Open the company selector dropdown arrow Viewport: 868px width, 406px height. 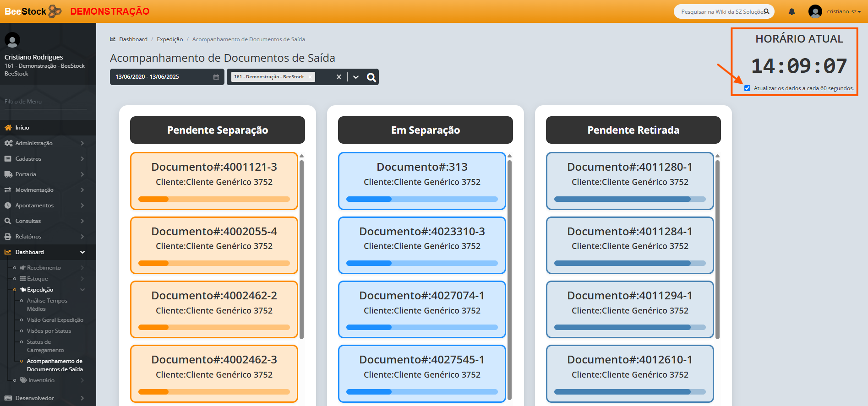click(x=356, y=77)
